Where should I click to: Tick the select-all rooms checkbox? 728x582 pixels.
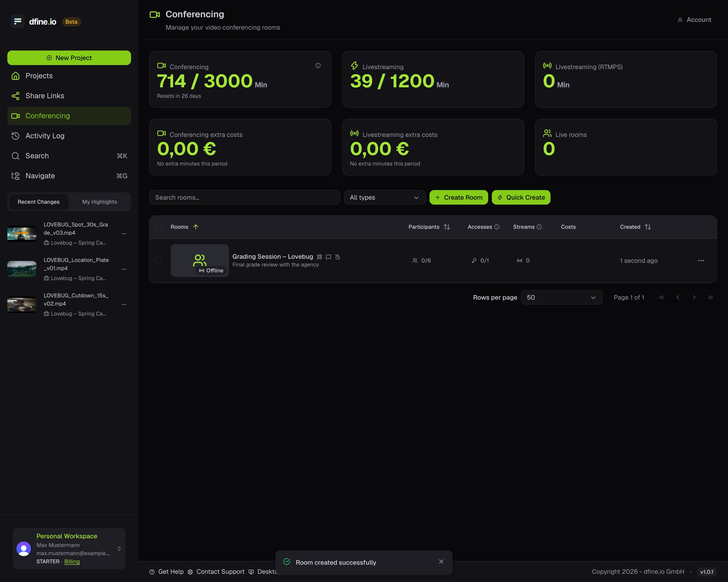[158, 227]
